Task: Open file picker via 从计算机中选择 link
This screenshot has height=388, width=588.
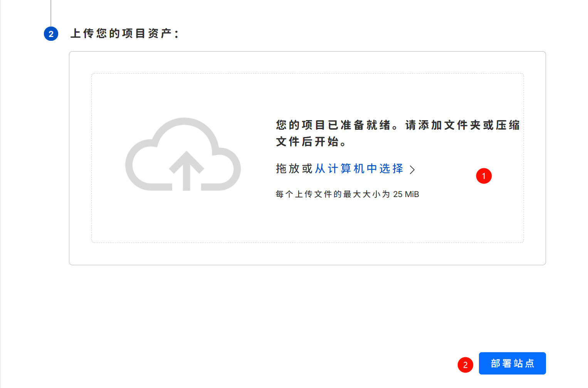Action: [359, 169]
